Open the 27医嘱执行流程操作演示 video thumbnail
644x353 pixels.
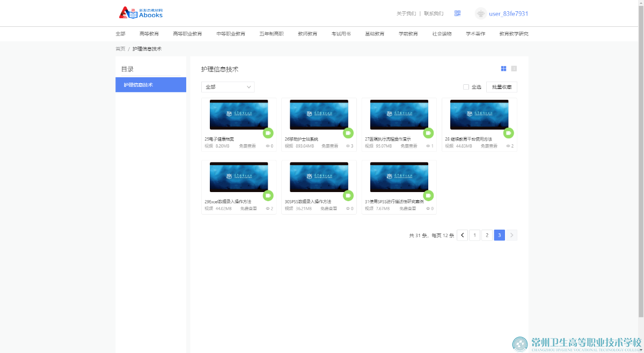click(x=399, y=115)
